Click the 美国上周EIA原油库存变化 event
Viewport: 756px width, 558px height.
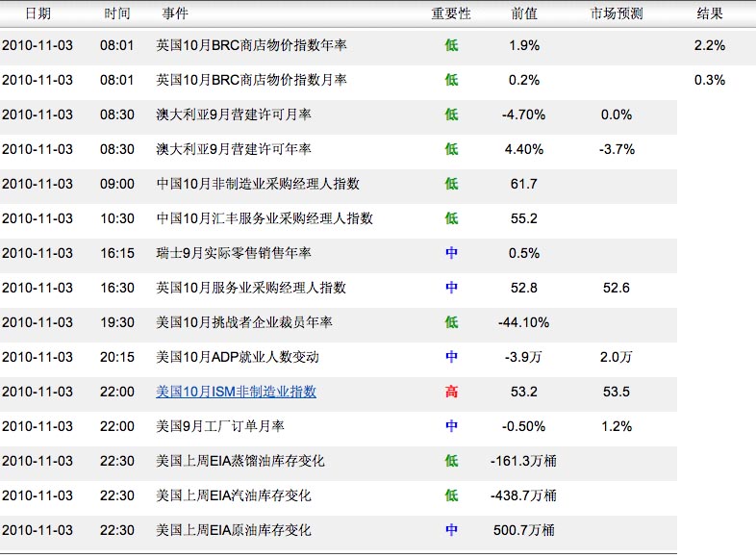point(240,530)
